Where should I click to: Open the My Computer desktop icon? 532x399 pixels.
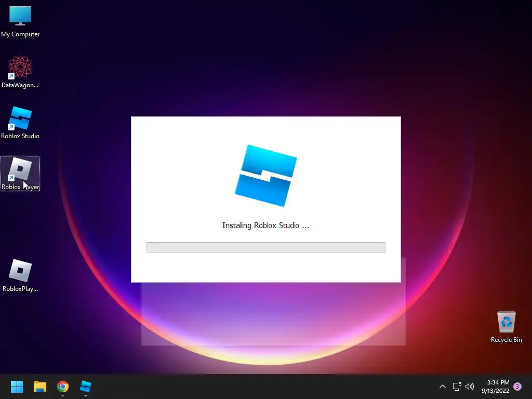click(x=20, y=21)
